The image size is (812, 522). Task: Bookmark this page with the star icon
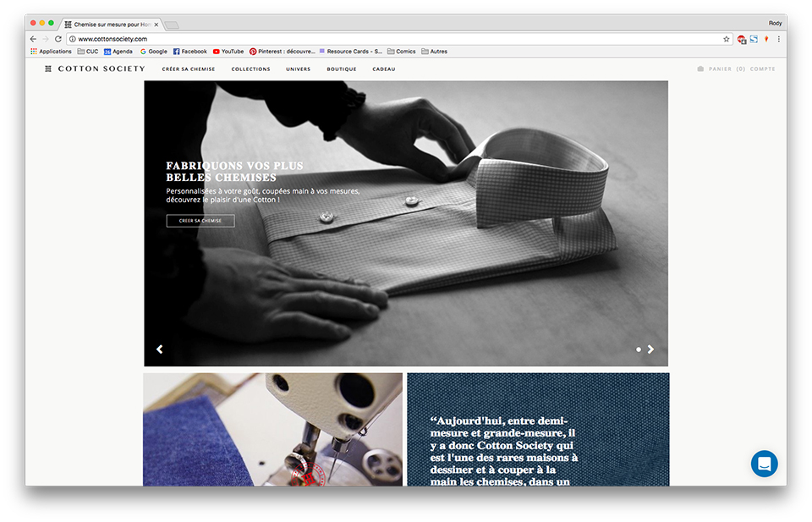click(x=726, y=39)
